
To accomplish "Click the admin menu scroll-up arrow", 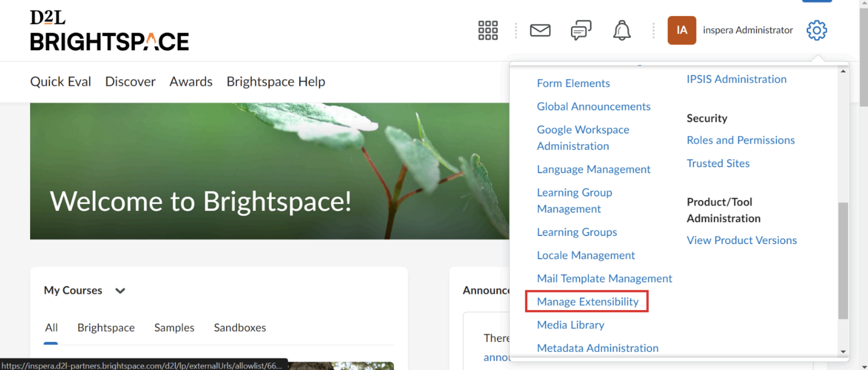I will 843,71.
